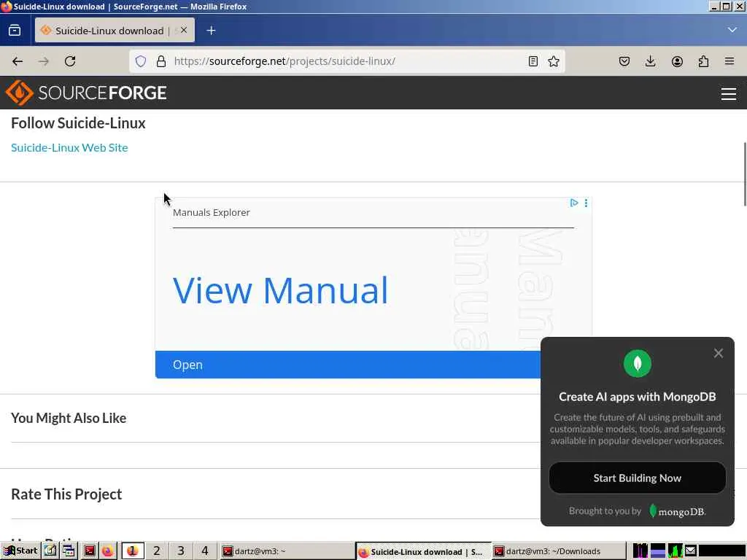Open the tracking protection shield icon
This screenshot has width=747, height=560.
(141, 61)
